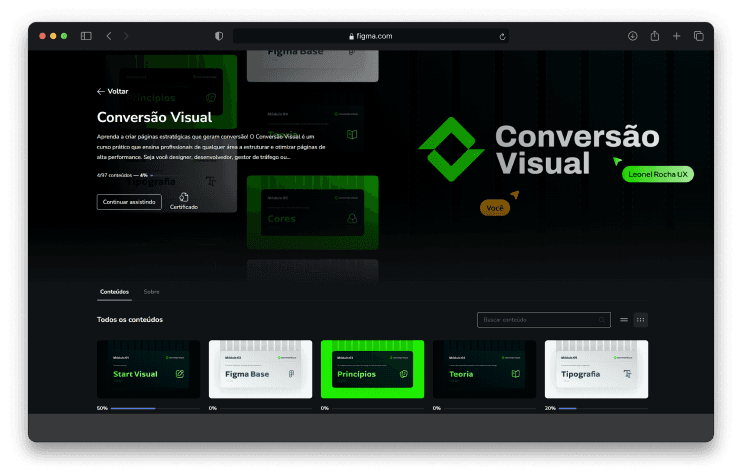The height and width of the screenshot is (475, 741).
Task: Click the Figma Base 0% progress bar
Action: point(267,408)
